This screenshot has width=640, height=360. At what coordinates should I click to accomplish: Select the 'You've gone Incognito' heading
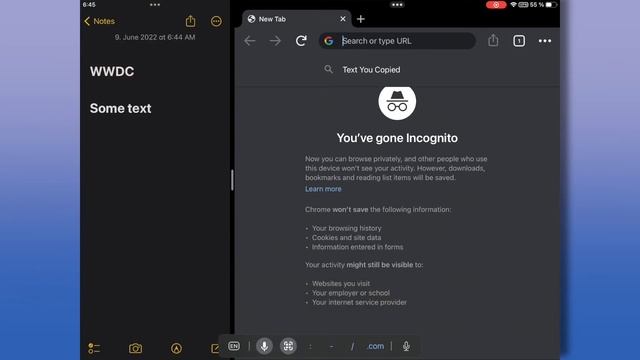[397, 138]
